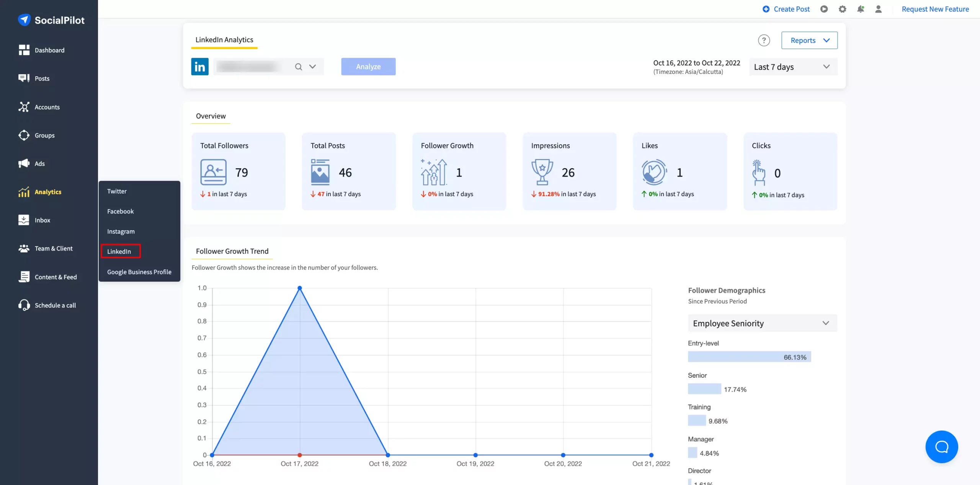Image resolution: width=980 pixels, height=485 pixels.
Task: Click the Senior 17.74% bar
Action: (x=704, y=389)
